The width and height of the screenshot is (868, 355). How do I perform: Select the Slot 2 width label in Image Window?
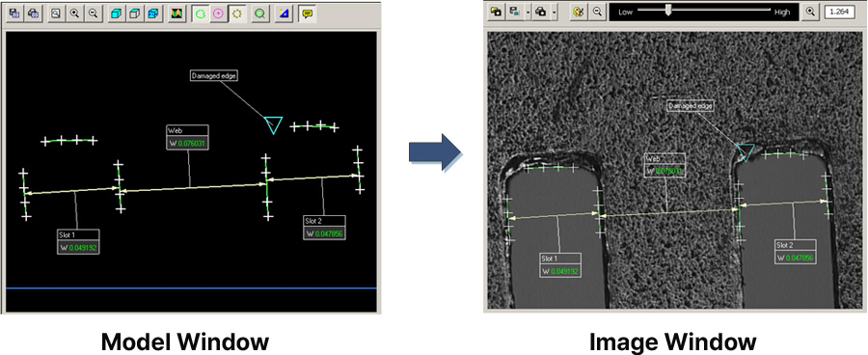tap(795, 252)
